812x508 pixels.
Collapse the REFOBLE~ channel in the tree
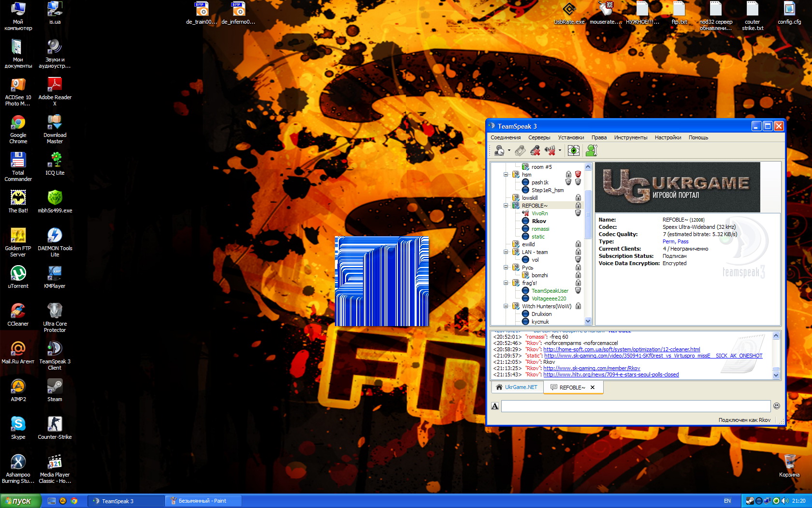(x=506, y=206)
